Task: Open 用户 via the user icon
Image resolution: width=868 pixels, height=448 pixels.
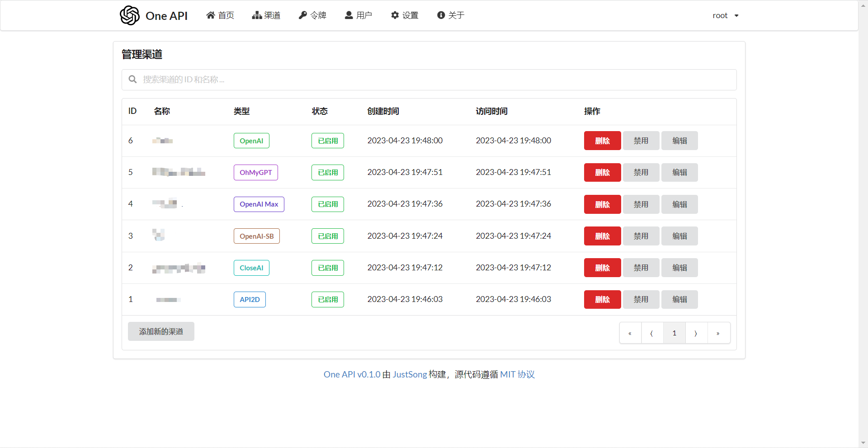Action: pos(348,15)
